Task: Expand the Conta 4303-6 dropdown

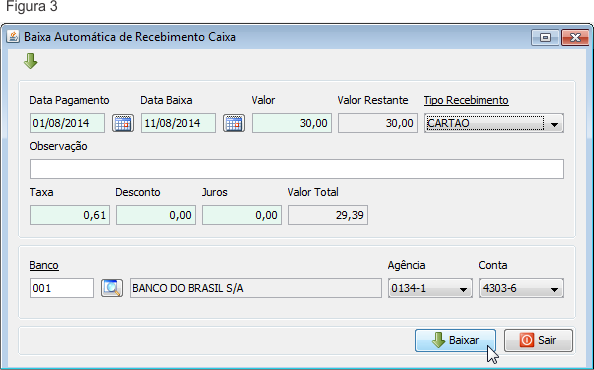Action: tap(521, 288)
